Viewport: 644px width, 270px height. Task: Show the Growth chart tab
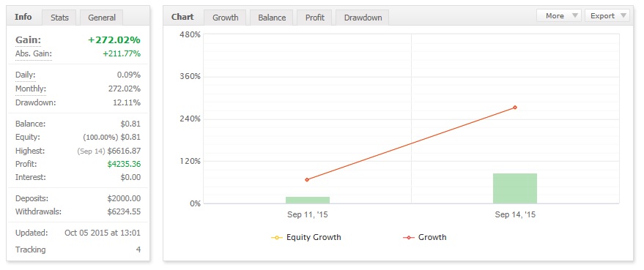[x=226, y=18]
